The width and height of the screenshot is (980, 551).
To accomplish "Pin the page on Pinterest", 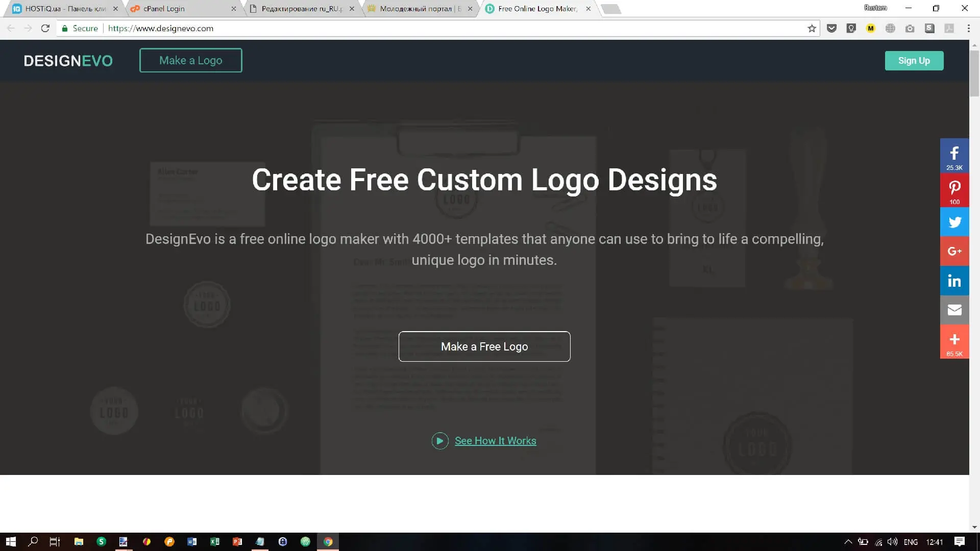I will point(954,190).
